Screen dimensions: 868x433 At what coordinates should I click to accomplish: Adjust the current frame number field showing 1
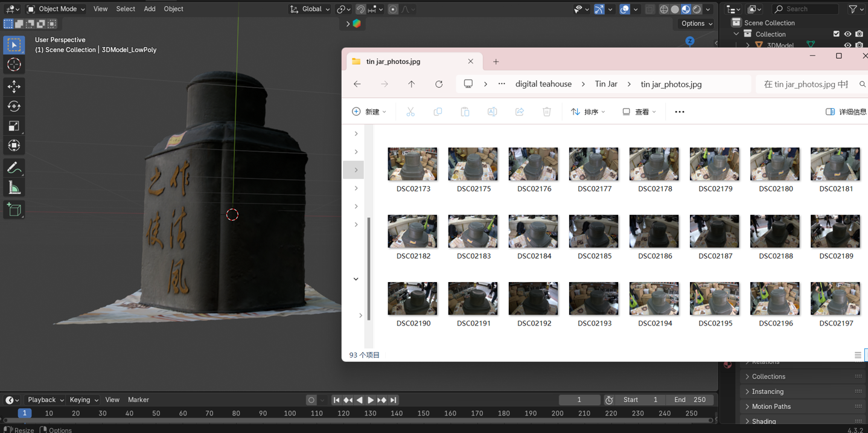579,399
